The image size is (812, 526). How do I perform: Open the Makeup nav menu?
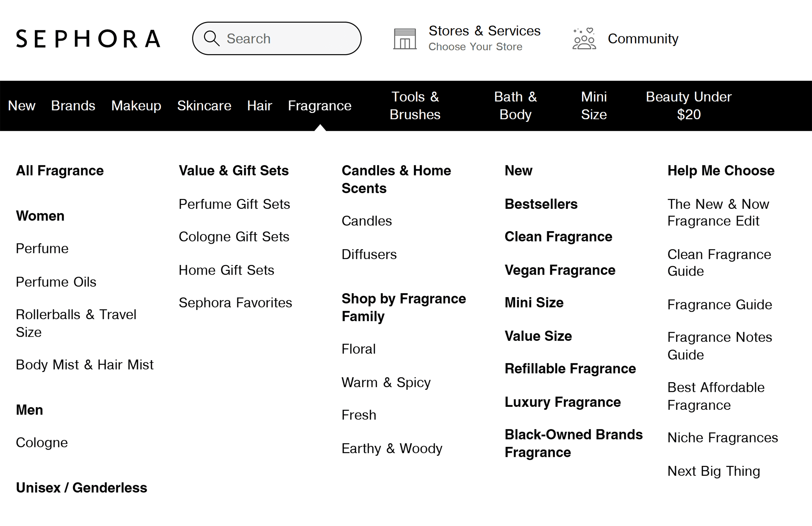[136, 106]
